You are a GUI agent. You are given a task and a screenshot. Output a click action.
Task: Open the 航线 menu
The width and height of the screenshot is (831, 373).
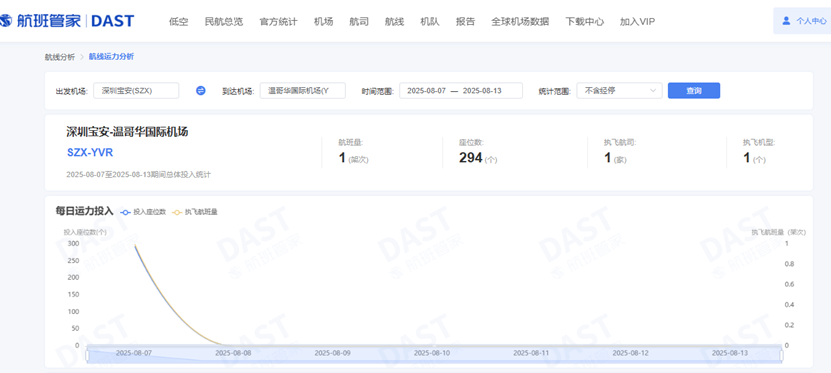coord(394,22)
